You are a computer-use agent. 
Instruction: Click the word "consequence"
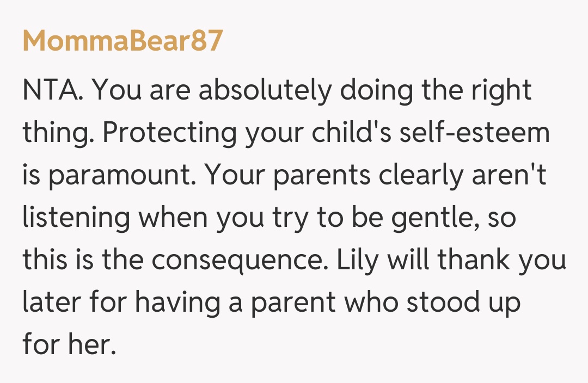tap(236, 260)
